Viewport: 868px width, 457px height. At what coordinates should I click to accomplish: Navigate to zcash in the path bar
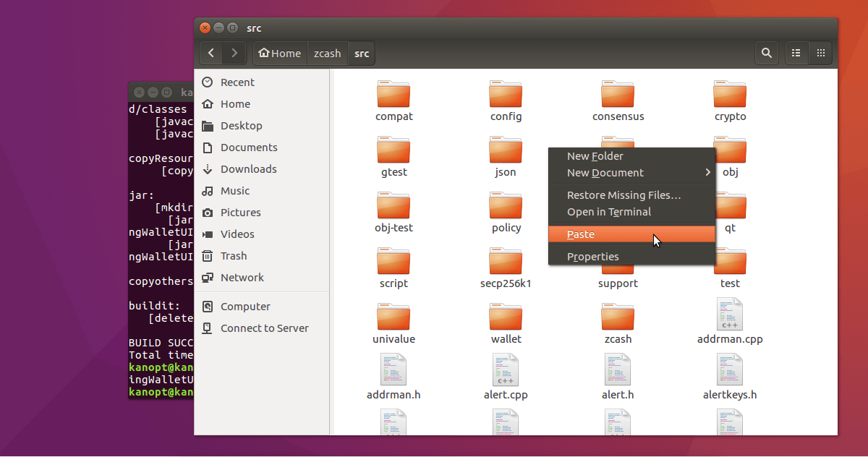(x=327, y=53)
